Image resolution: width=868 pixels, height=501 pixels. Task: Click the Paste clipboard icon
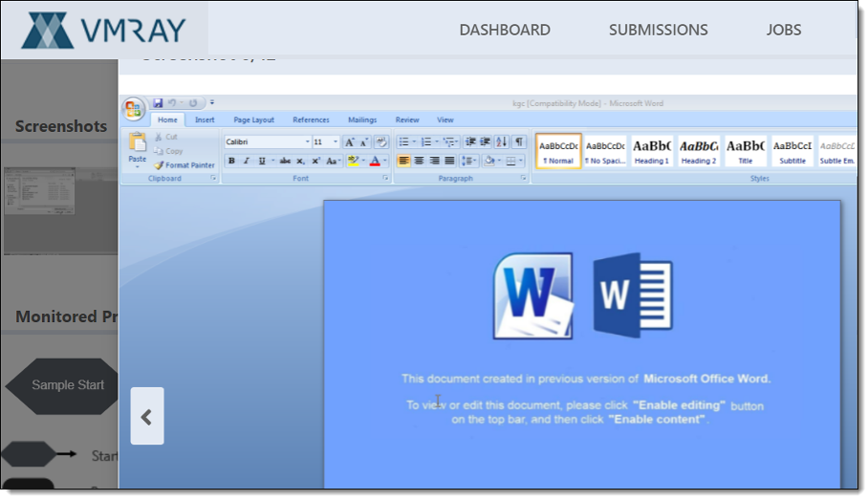point(138,142)
